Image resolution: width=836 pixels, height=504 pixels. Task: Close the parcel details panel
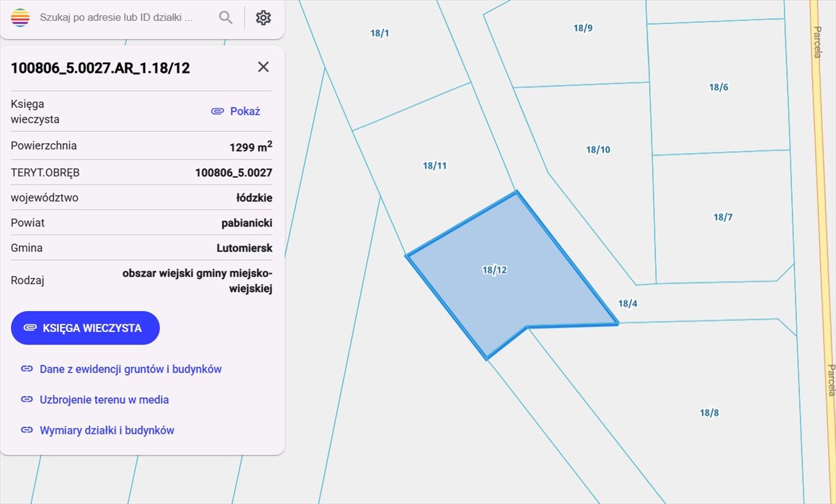(263, 67)
